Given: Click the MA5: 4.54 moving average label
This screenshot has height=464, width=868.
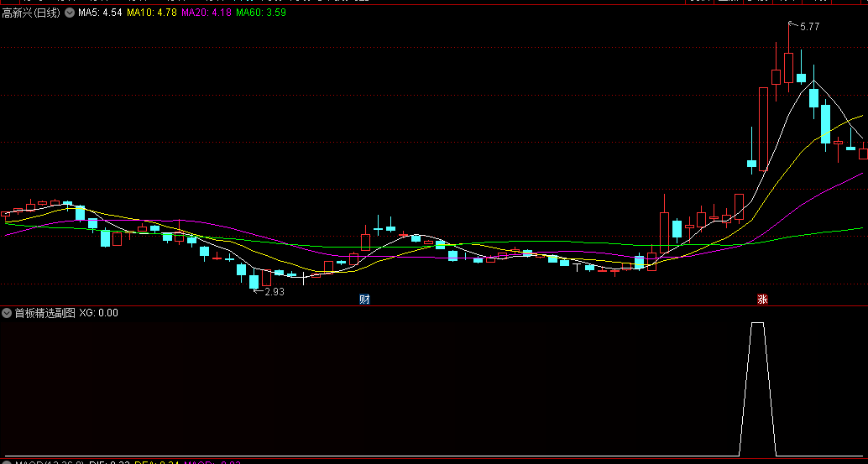Looking at the screenshot, I should (100, 13).
